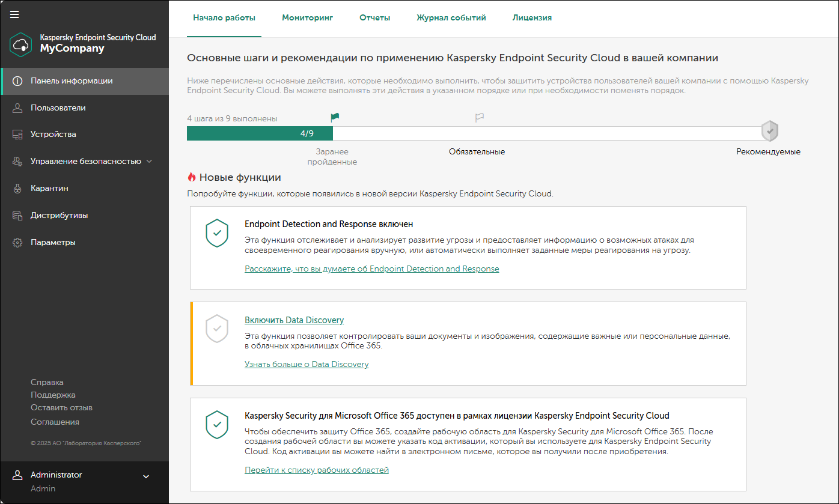Screen dimensions: 839x504
Task: Follow Узнать больше о Data Discovery link
Action: 307,364
